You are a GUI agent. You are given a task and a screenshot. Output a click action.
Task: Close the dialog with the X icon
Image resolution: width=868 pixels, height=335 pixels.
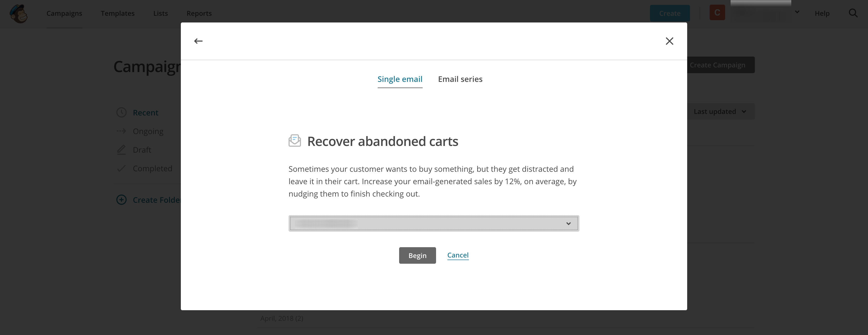point(669,41)
